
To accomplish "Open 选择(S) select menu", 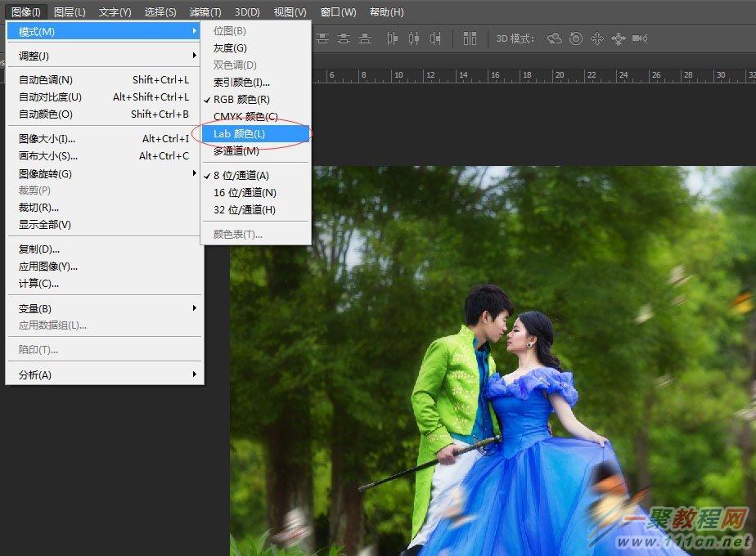I will tap(160, 12).
